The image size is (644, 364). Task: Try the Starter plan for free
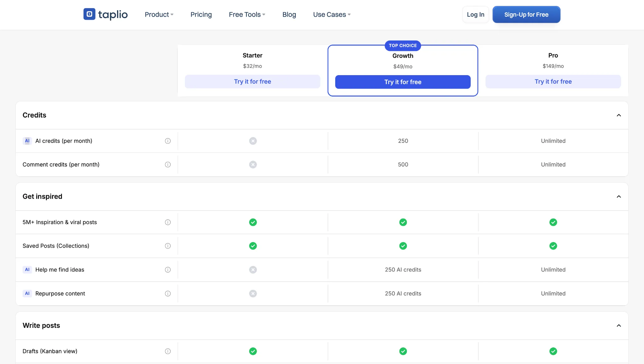[x=253, y=81]
